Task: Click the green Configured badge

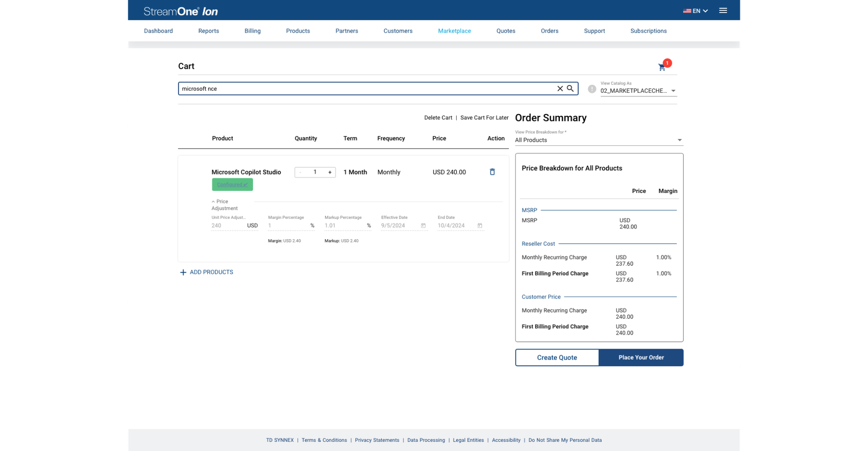Action: (232, 184)
